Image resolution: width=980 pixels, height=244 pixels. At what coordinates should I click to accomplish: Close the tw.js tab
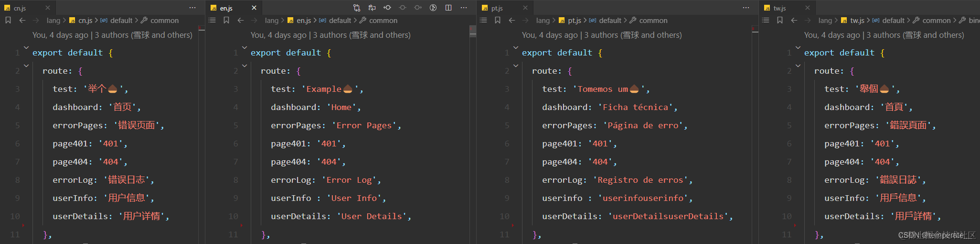click(808, 8)
